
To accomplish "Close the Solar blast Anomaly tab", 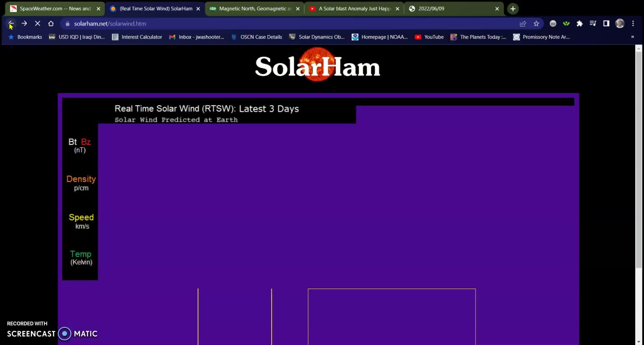I will click(x=397, y=9).
